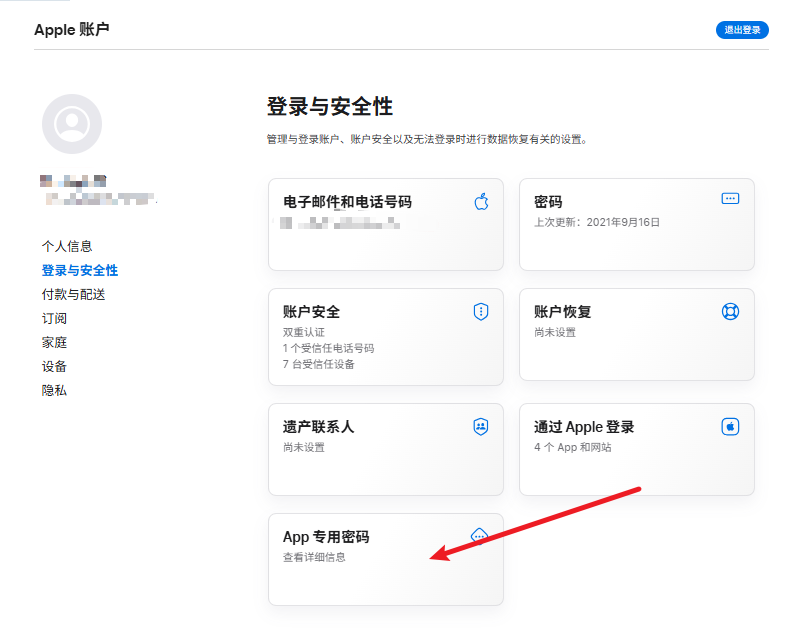805x640 pixels.
Task: Open the 隐私 sidebar item
Action: (54, 391)
